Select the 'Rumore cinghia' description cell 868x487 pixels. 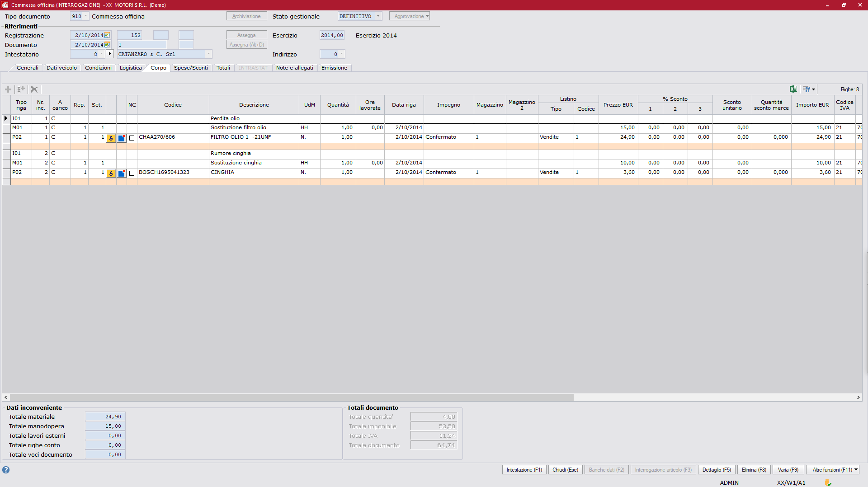point(254,154)
